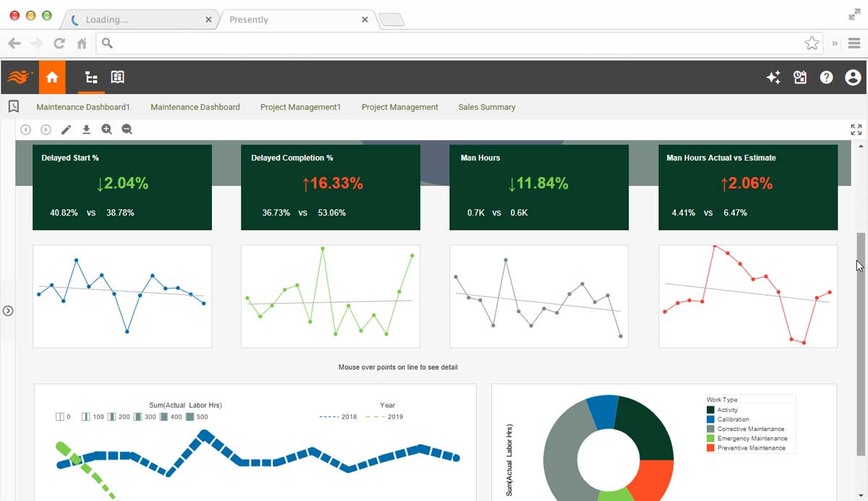Click the Help question mark icon
868x501 pixels.
point(826,77)
